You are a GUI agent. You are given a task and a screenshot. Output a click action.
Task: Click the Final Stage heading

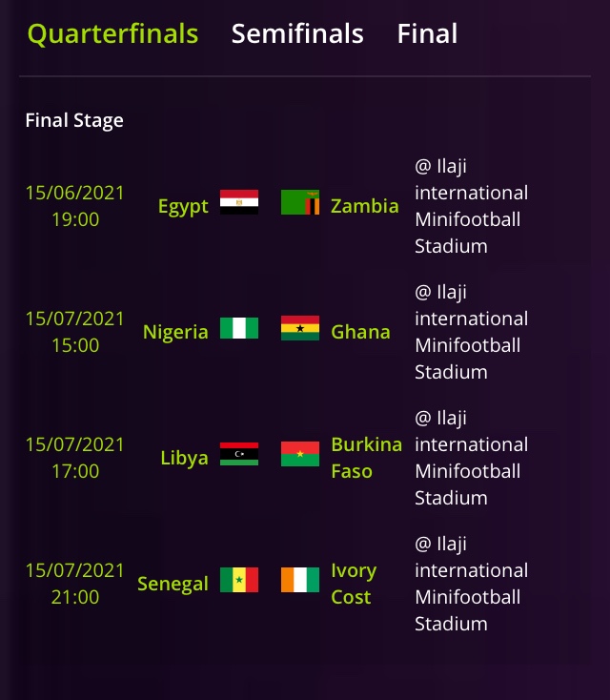(74, 120)
